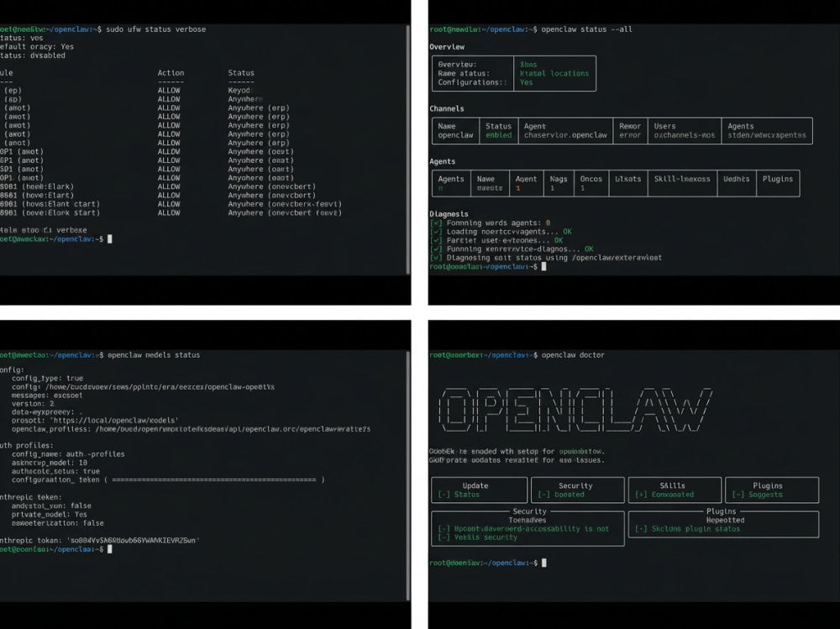Toggle the 'Fomnning words agents' diagnostic check
This screenshot has height=629, width=840.
pyautogui.click(x=436, y=223)
